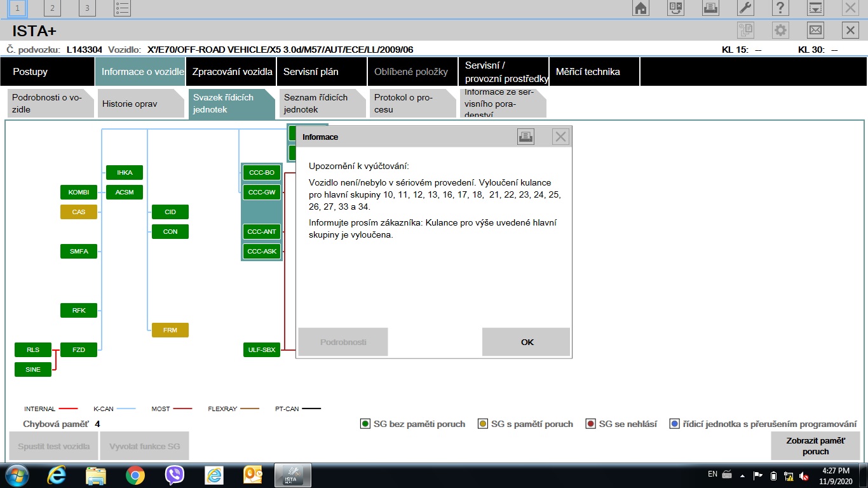
Task: Expand hidden system tray icons arrow
Action: [x=742, y=475]
